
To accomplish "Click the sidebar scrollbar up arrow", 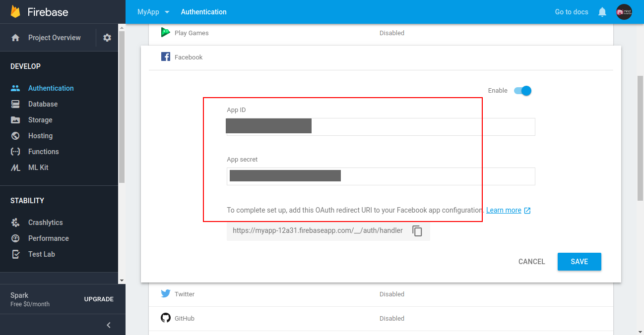I will 122,27.
